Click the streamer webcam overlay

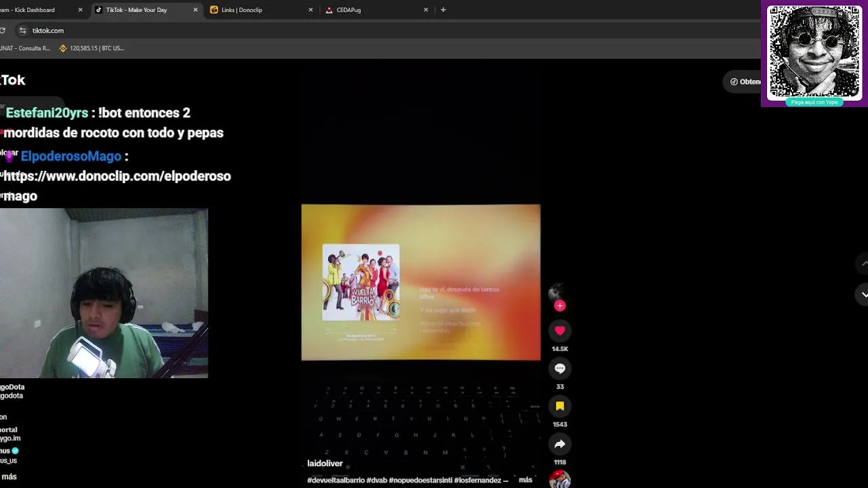pyautogui.click(x=104, y=293)
